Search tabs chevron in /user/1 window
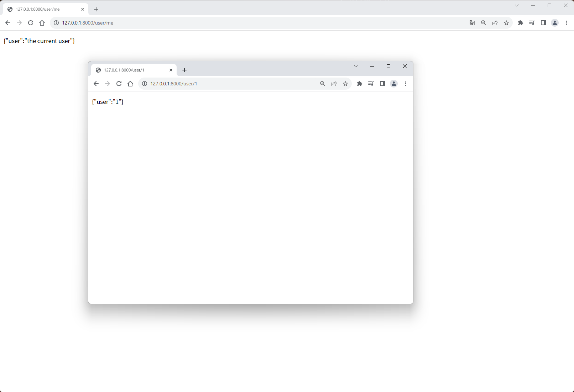 (x=356, y=66)
